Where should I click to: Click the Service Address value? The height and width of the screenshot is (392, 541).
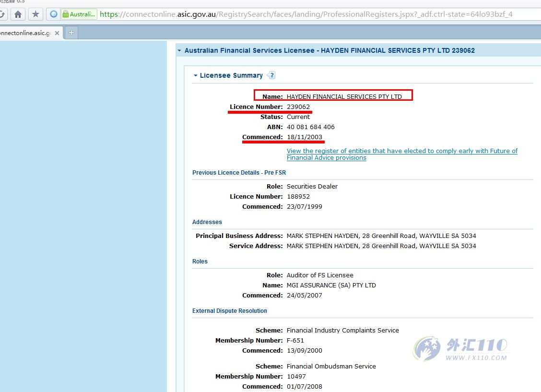(381, 246)
